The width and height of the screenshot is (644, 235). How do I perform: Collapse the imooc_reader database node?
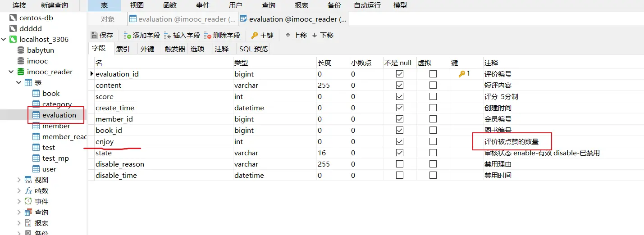click(11, 72)
